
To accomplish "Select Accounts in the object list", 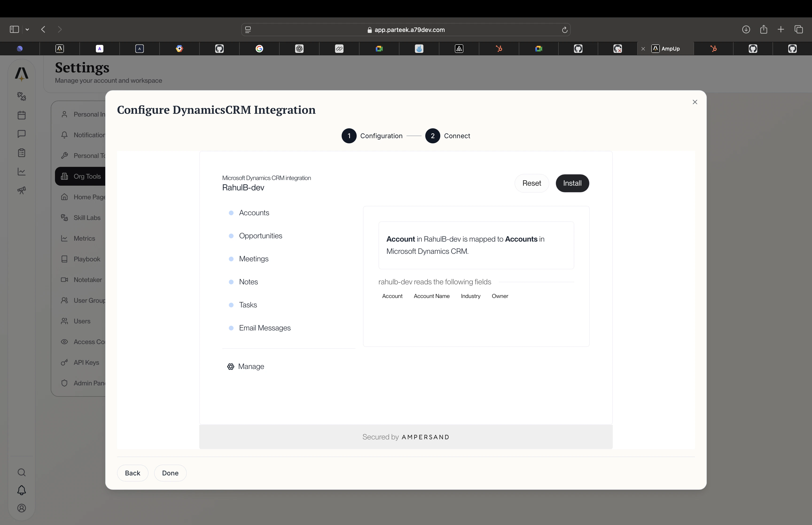I will (x=254, y=213).
